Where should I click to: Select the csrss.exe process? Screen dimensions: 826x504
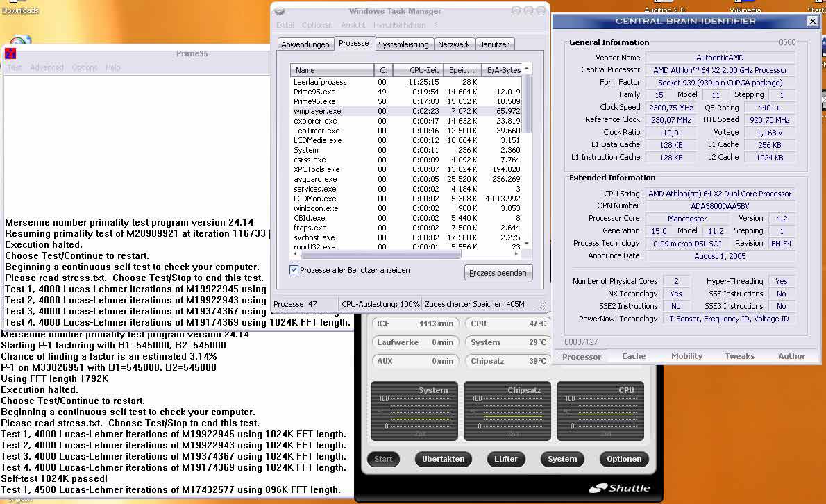[406, 160]
